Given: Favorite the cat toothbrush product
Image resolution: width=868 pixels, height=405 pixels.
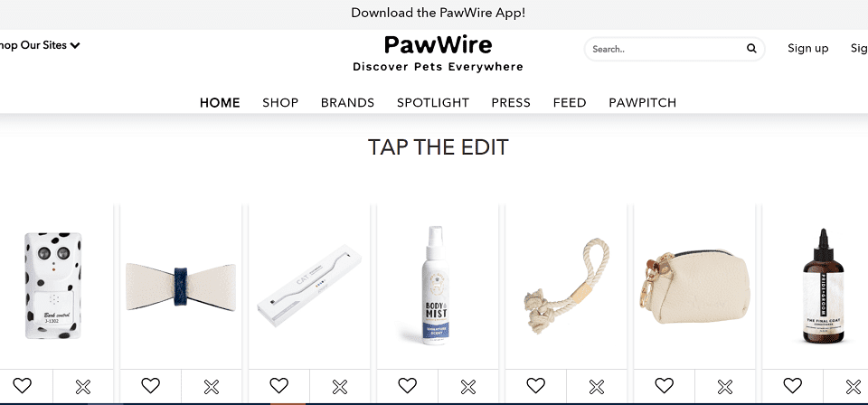Looking at the screenshot, I should pos(279,386).
